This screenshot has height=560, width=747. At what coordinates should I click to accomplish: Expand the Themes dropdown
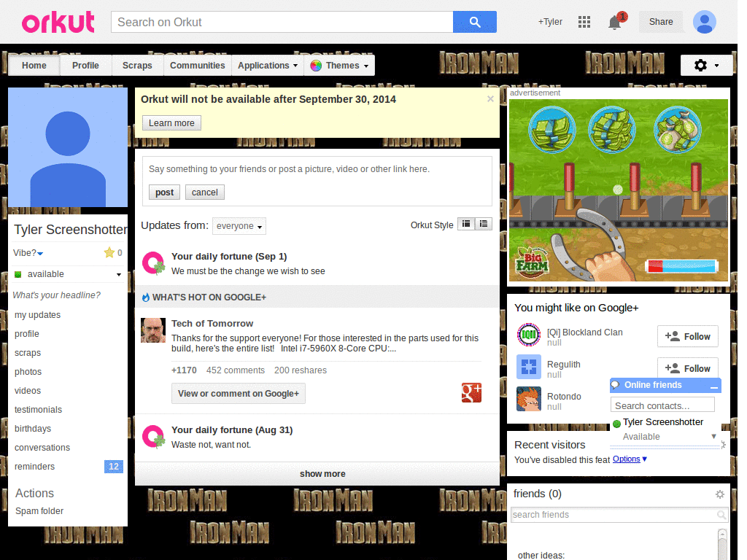point(339,65)
